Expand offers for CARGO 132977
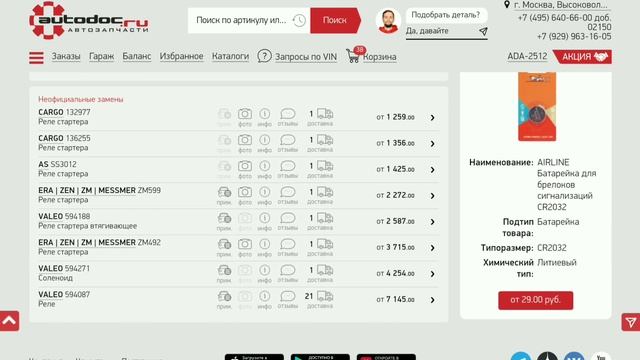This screenshot has width=640, height=360. [432, 118]
